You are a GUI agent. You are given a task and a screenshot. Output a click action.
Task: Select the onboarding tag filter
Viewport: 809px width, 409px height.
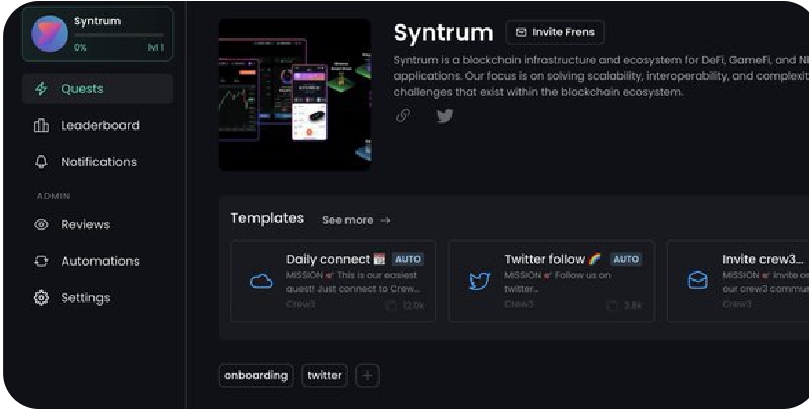click(x=256, y=375)
